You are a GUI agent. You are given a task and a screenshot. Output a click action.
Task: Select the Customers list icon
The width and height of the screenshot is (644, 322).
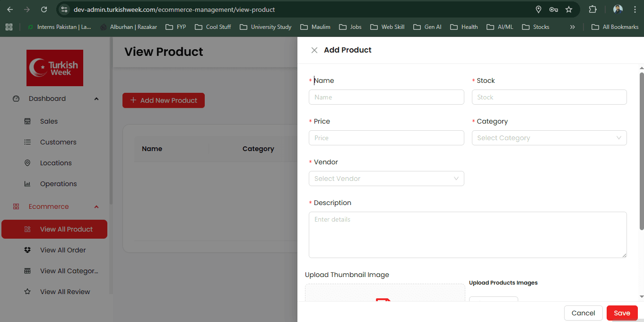click(27, 142)
